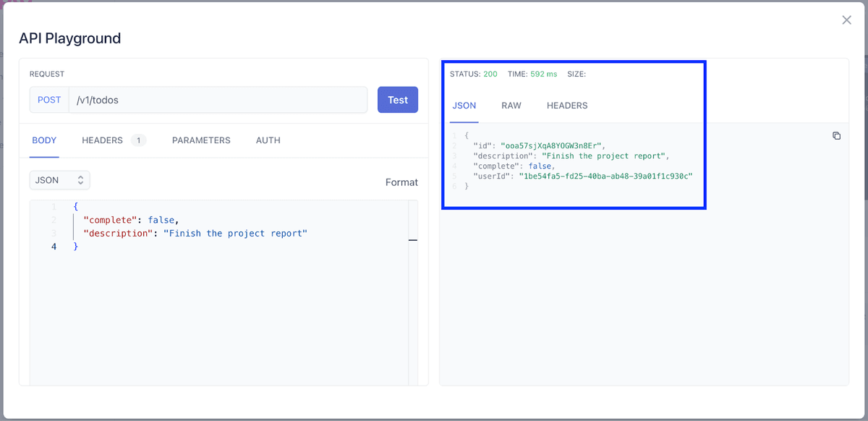The height and width of the screenshot is (421, 868).
Task: Open the body format selector showing JSON
Action: click(59, 179)
